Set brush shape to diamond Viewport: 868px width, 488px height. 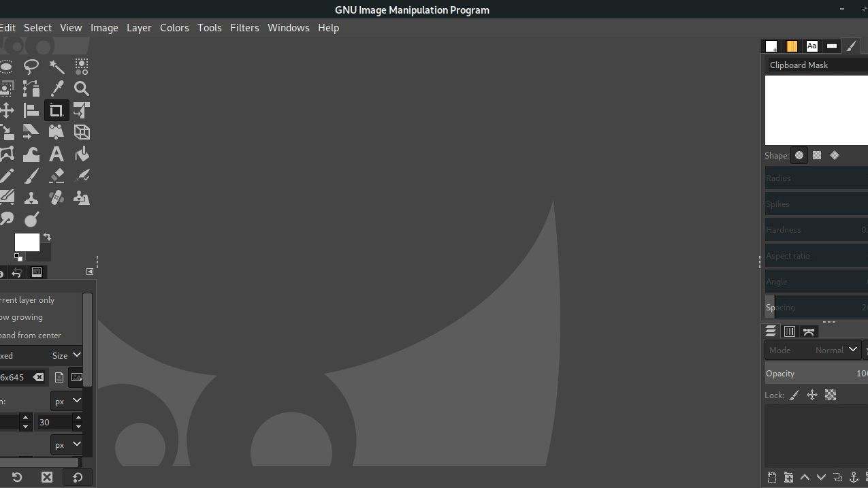[x=835, y=155]
